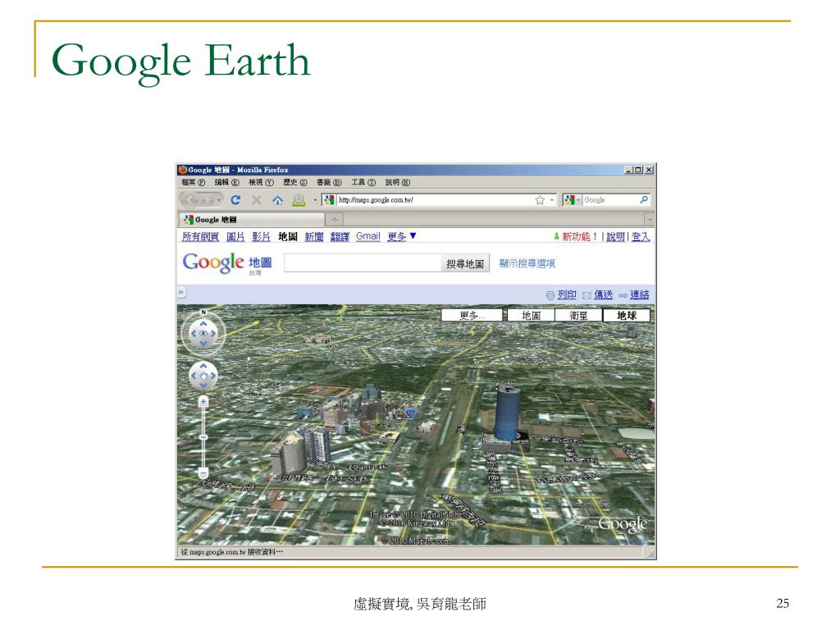Expand the left panel with » button
The height and width of the screenshot is (630, 840).
[181, 293]
